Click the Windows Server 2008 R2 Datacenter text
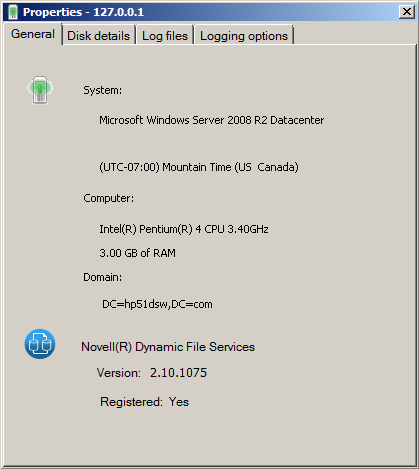 (x=212, y=120)
